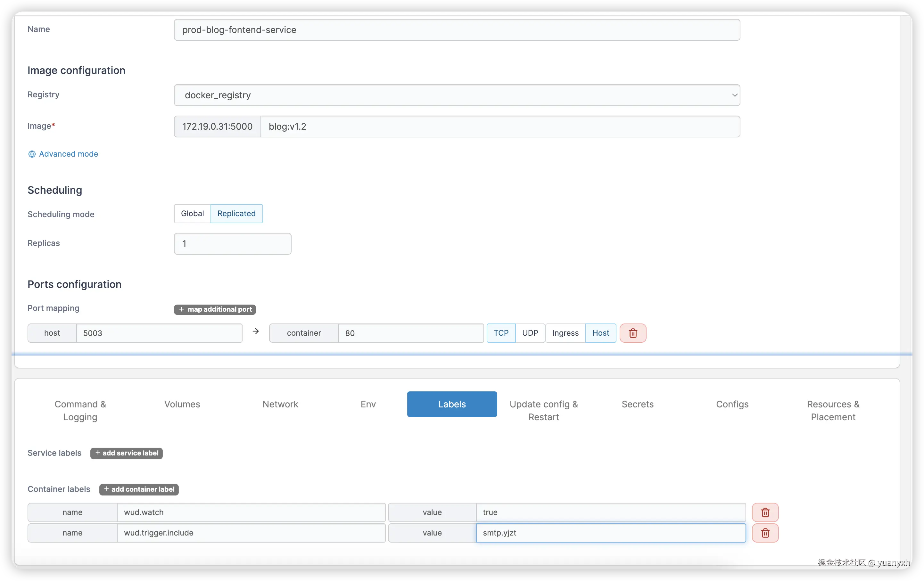This screenshot has width=924, height=581.
Task: Set scheduling mode to Global
Action: pos(192,213)
